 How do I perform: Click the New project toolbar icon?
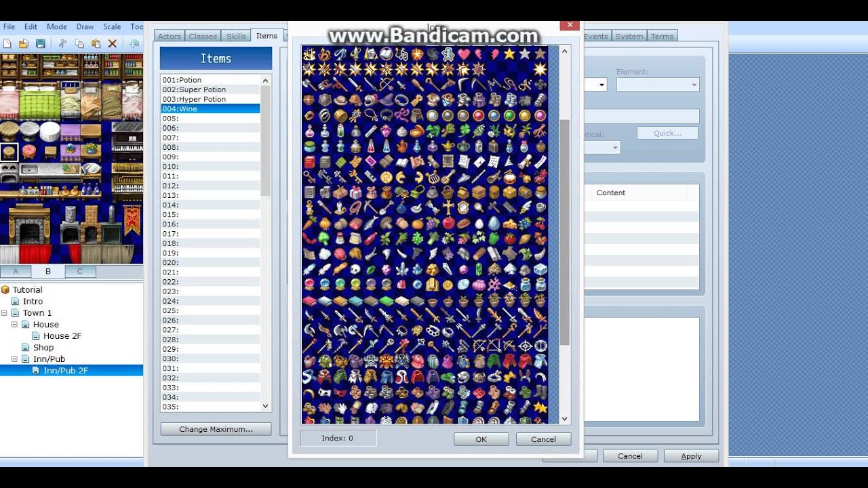pyautogui.click(x=7, y=43)
